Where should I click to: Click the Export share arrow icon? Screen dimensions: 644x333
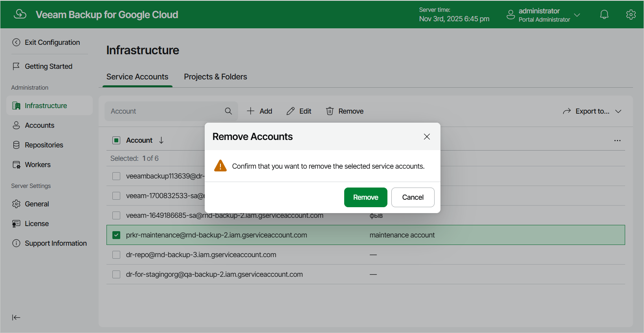(x=567, y=111)
